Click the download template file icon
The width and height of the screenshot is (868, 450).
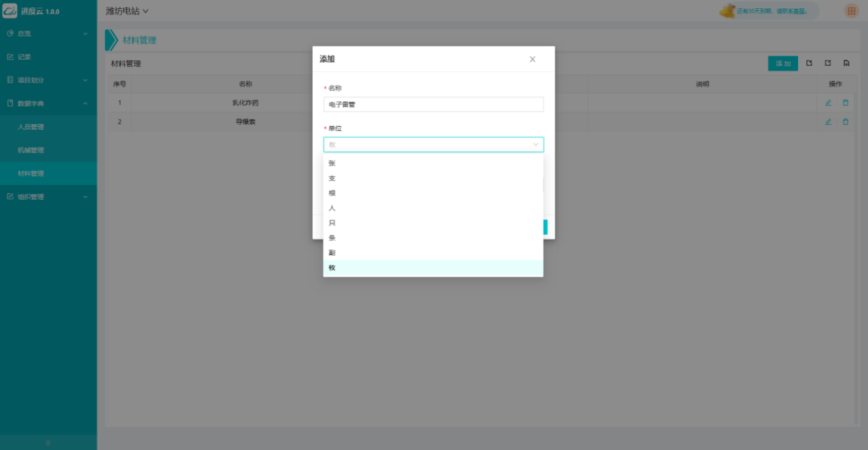click(846, 63)
